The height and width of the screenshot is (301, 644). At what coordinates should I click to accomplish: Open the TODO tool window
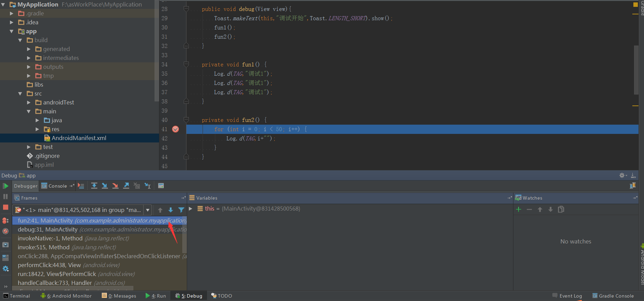222,296
